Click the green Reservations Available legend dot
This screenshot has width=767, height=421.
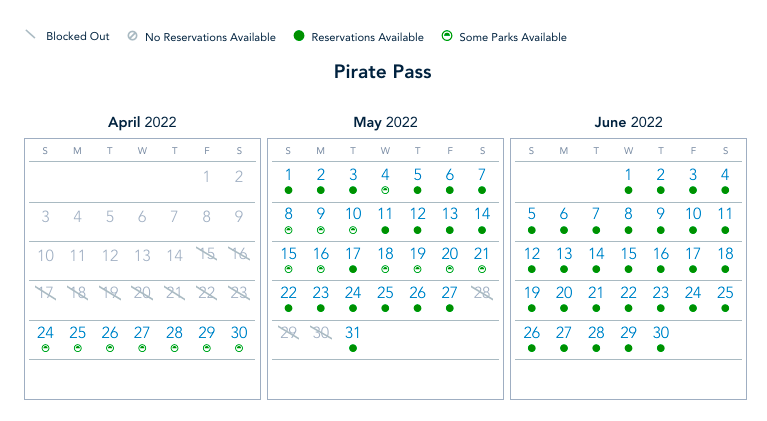click(x=298, y=37)
